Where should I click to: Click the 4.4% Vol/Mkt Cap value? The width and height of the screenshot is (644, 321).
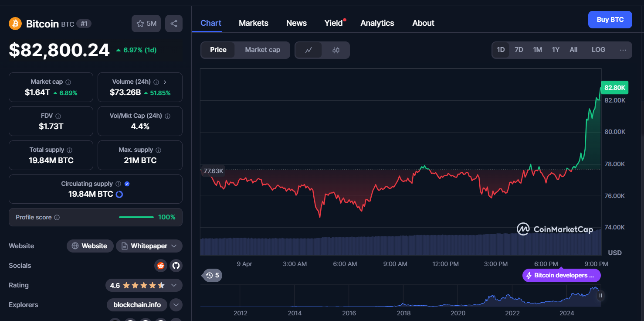click(140, 126)
